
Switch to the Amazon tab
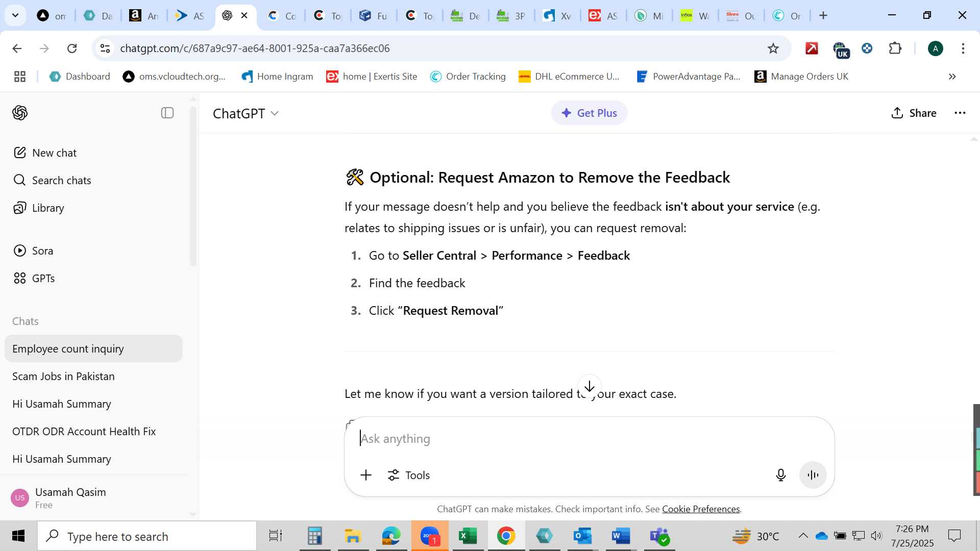point(143,16)
